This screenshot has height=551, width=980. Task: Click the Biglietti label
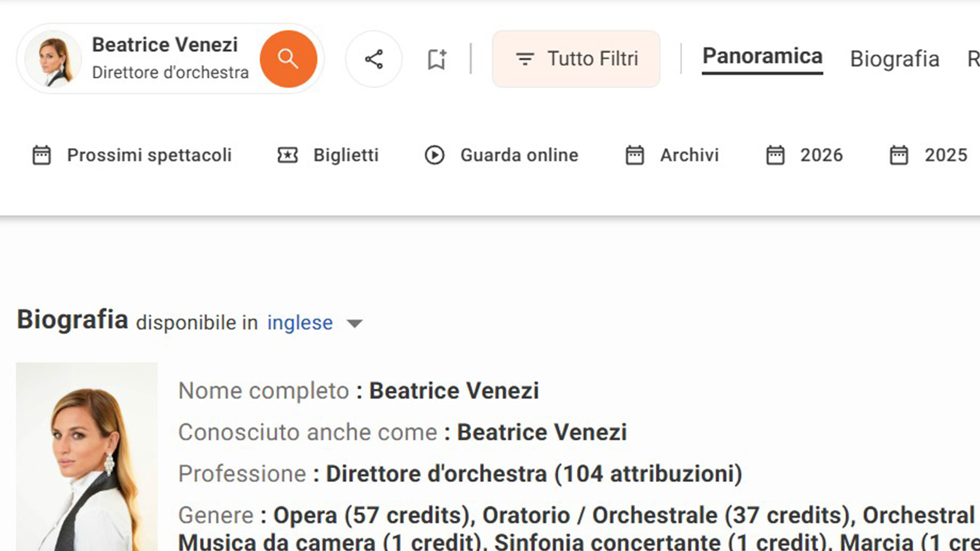[346, 155]
